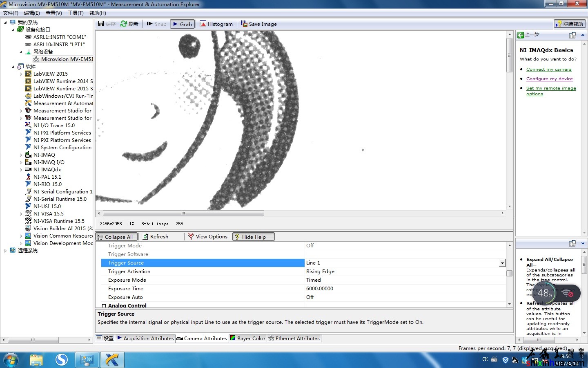Click the Refresh attributes icon
Viewport: 588px width, 368px height.
point(145,237)
